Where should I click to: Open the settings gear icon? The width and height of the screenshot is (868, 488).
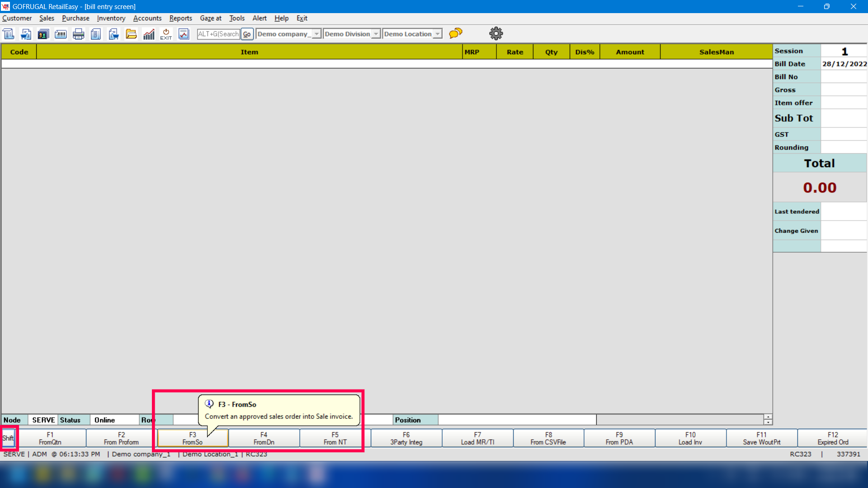496,33
